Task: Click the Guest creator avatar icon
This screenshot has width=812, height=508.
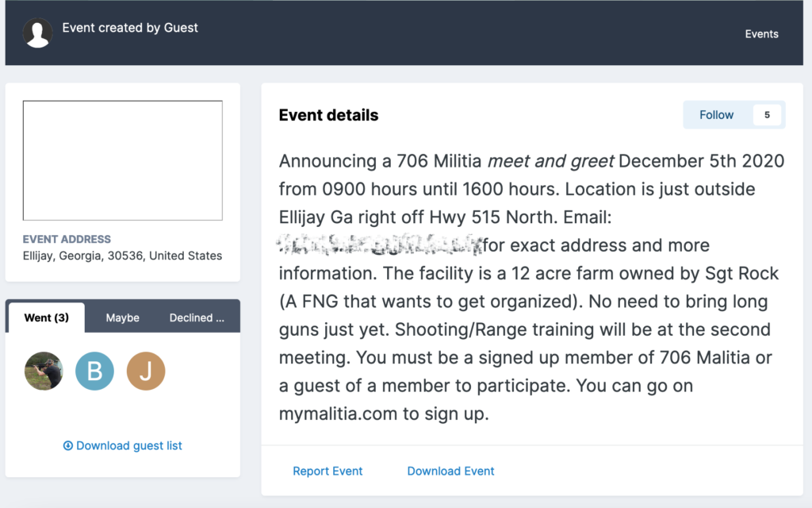Action: pyautogui.click(x=38, y=33)
